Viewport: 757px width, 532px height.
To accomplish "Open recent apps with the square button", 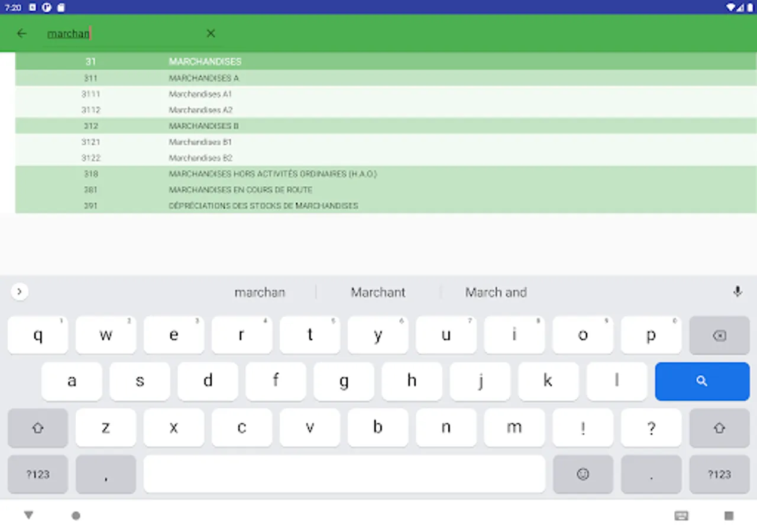I will [x=729, y=516].
